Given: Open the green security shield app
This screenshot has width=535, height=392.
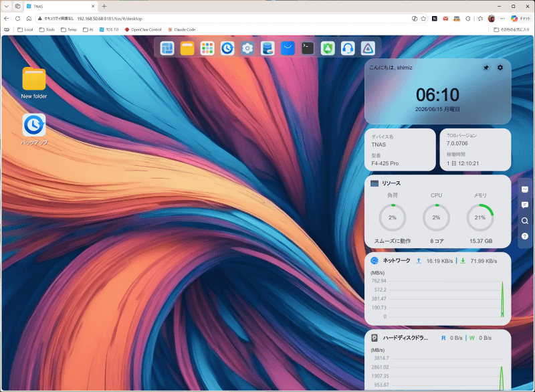Looking at the screenshot, I should pos(328,48).
